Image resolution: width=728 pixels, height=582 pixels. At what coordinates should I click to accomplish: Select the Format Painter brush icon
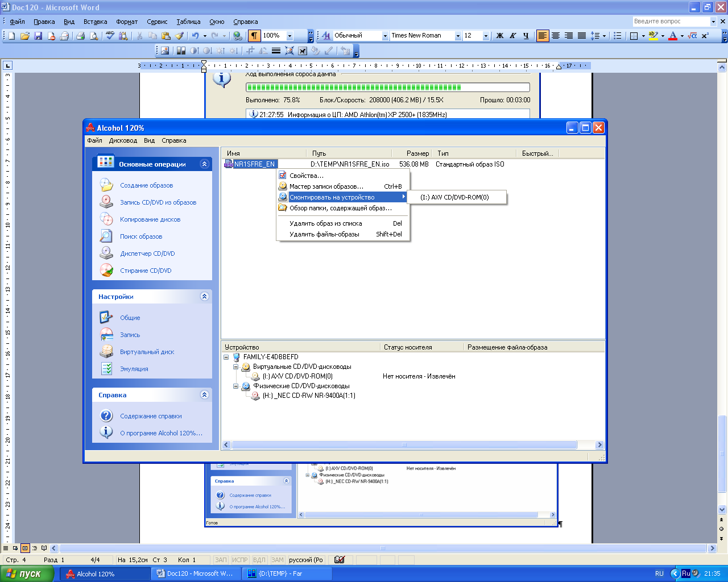[x=179, y=35]
